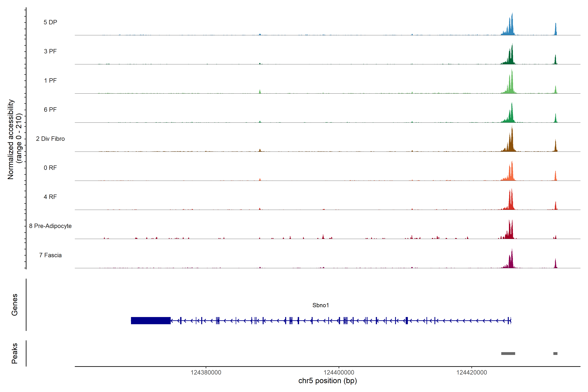Click the large Sbno1 terminal exon block
Image resolution: width=588 pixels, height=392 pixels.
[151, 320]
